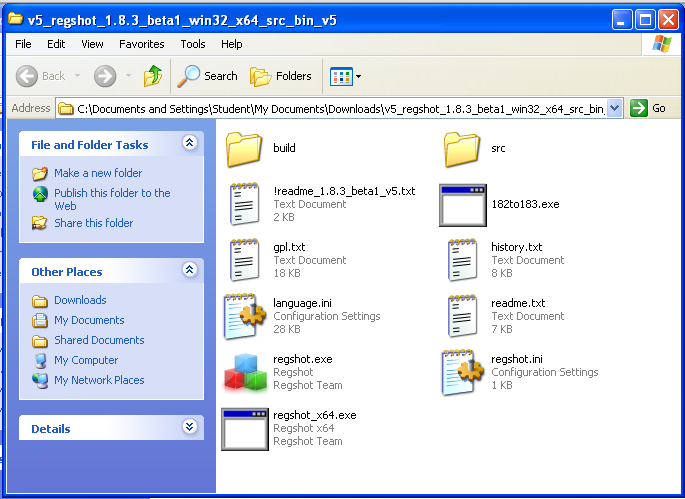
Task: Open the Edit menu
Action: (x=56, y=44)
